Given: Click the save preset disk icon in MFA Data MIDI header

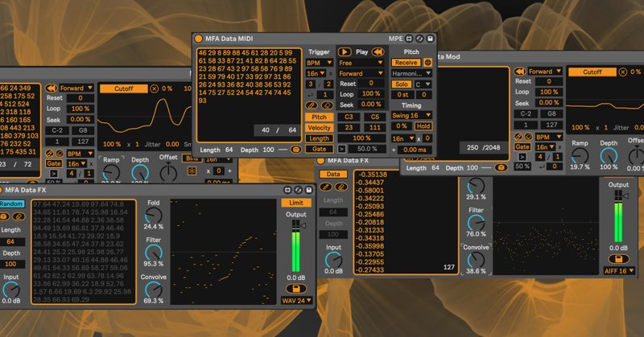Looking at the screenshot, I should (x=430, y=39).
